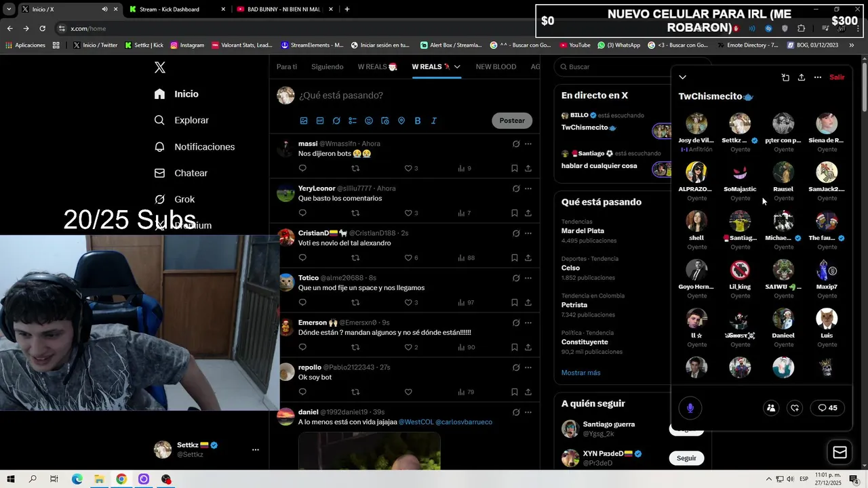Reply to massi's post

[x=302, y=168]
